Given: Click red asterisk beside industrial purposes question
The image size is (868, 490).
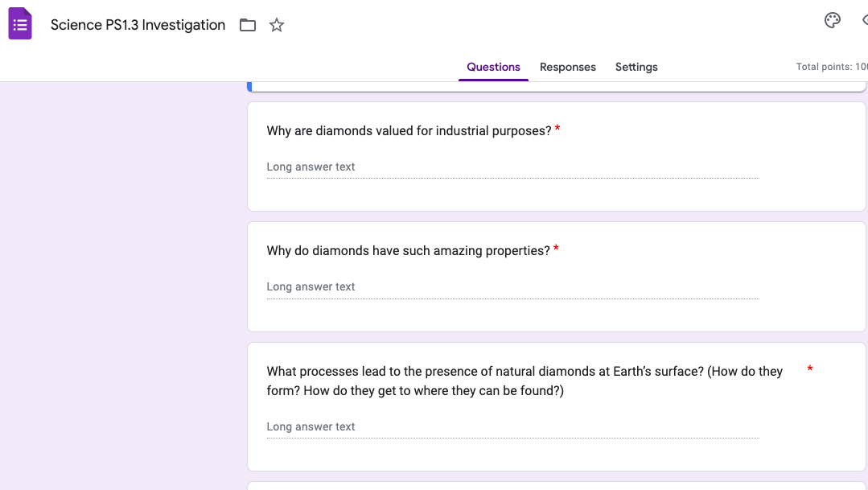Looking at the screenshot, I should click(557, 130).
